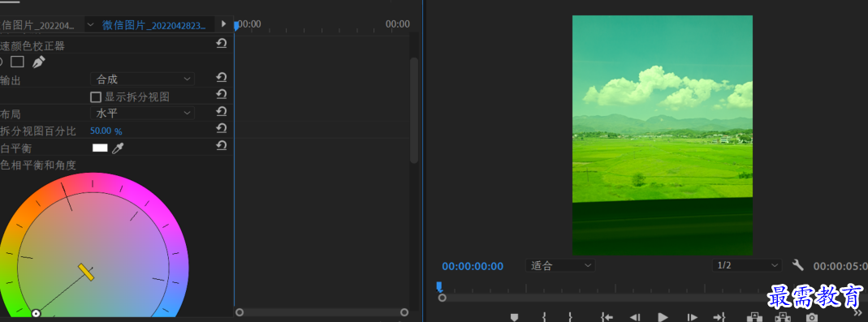Click the effect controls vertical scrollbar
This screenshot has width=868, height=322.
click(413, 109)
